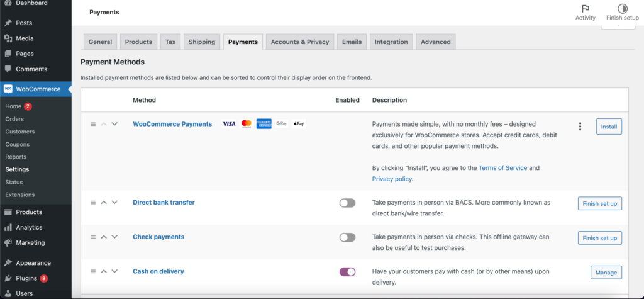The width and height of the screenshot is (644, 299).
Task: Grab drag handle for Check payments row
Action: coord(93,237)
